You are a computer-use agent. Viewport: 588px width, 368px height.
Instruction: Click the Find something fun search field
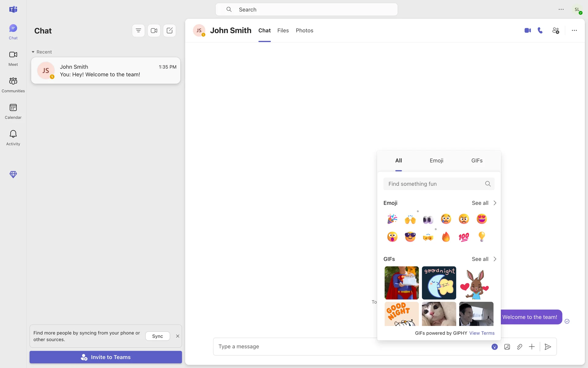point(433,184)
